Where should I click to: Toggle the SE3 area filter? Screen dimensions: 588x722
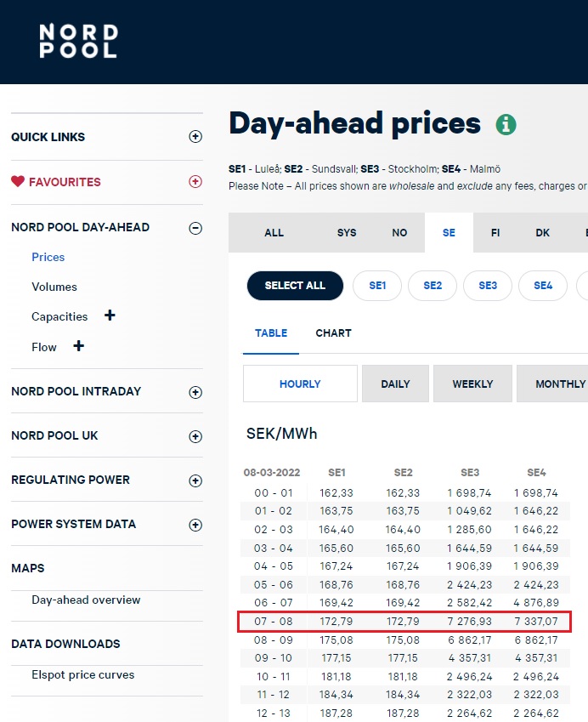[488, 286]
